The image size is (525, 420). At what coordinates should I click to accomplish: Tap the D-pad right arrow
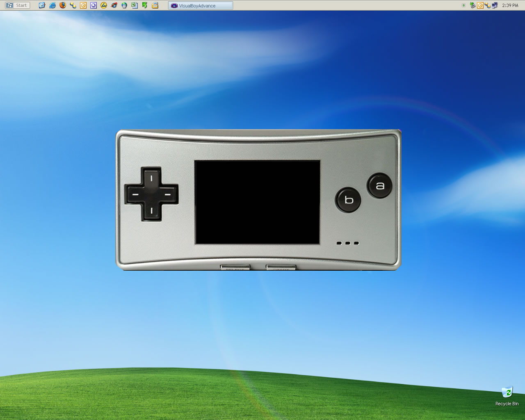pos(169,194)
